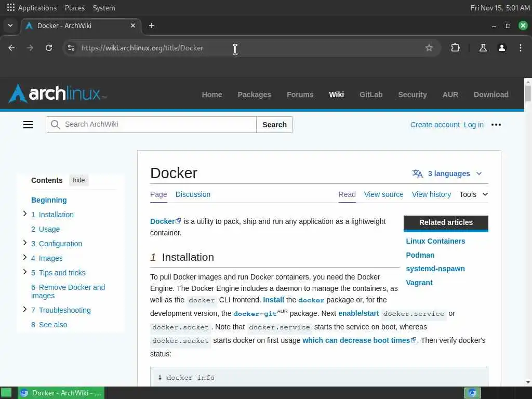Open the Home nav item
The height and width of the screenshot is (399, 532).
pos(212,95)
